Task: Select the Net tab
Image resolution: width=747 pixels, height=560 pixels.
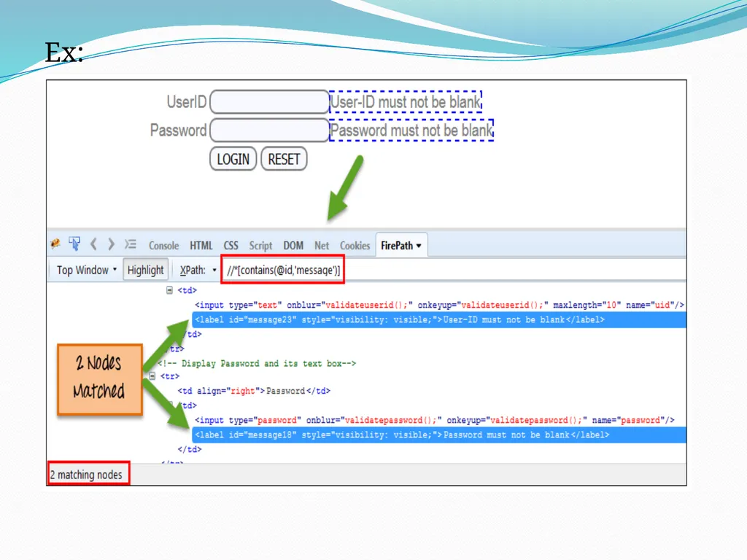Action: pos(322,246)
